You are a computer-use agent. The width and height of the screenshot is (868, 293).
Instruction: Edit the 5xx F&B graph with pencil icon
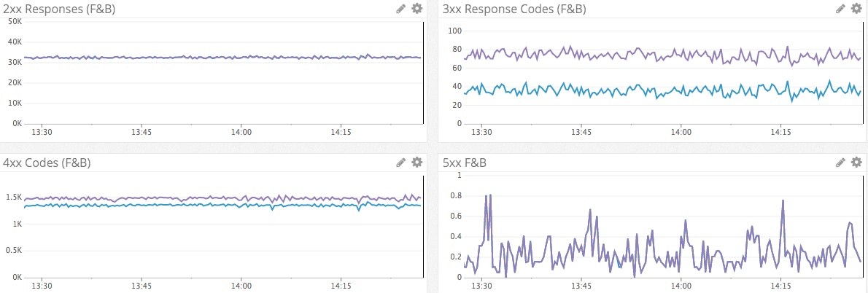(840, 163)
